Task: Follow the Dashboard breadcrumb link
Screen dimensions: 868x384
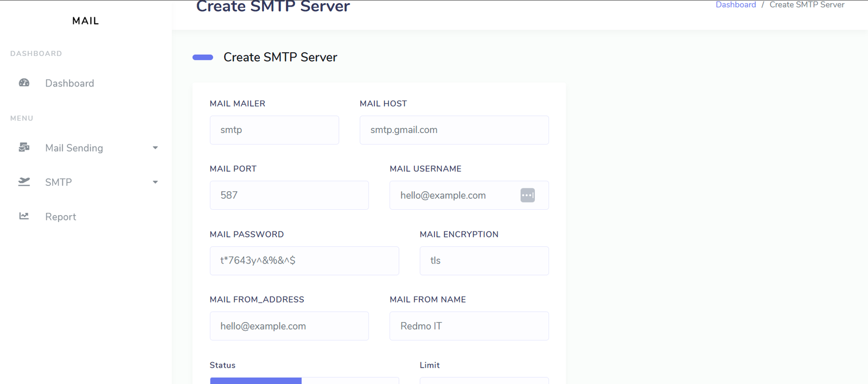Action: pos(735,5)
